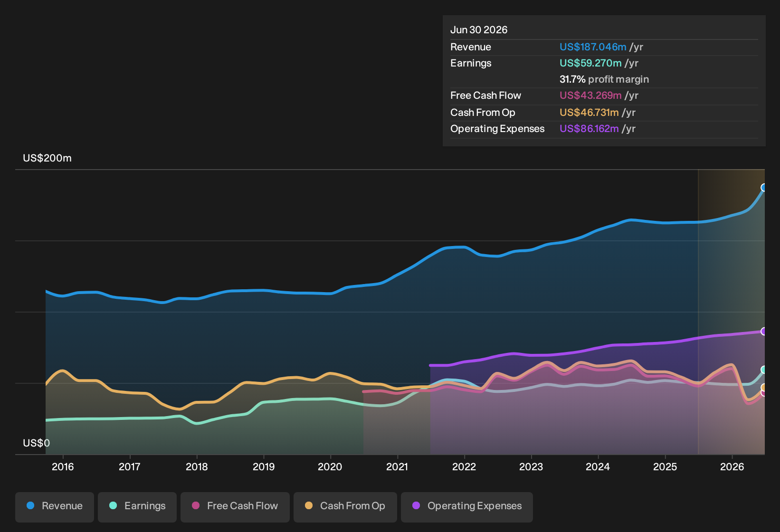Click the Cash From Op value US$46.731m

pyautogui.click(x=589, y=113)
